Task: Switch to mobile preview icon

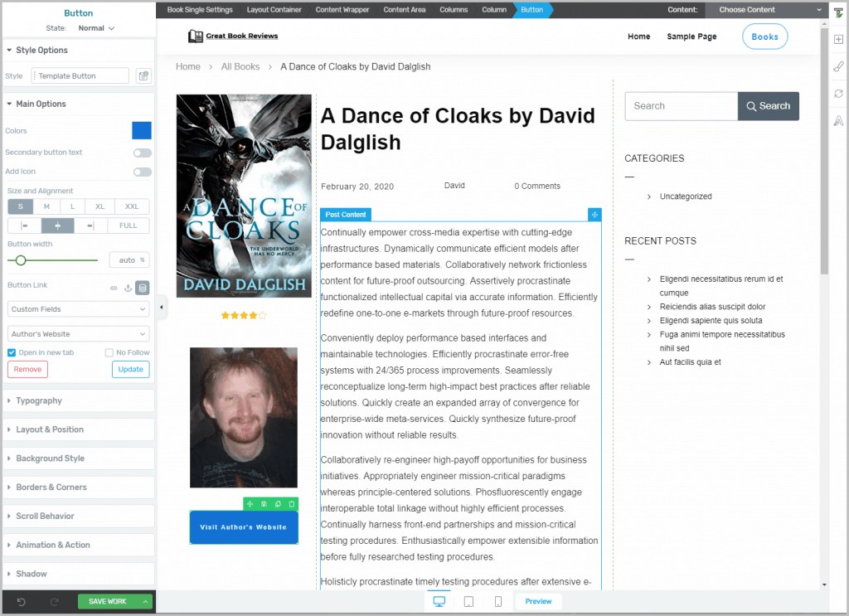Action: (x=497, y=602)
